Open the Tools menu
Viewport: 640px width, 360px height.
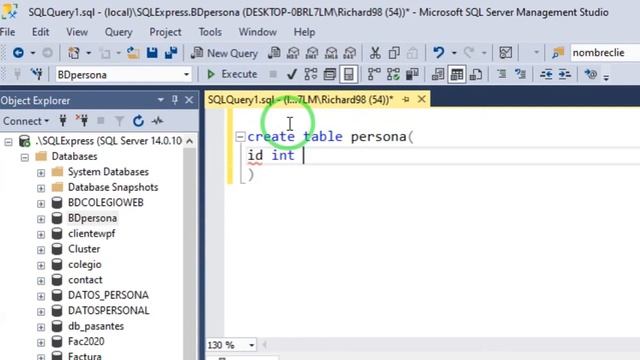point(210,32)
